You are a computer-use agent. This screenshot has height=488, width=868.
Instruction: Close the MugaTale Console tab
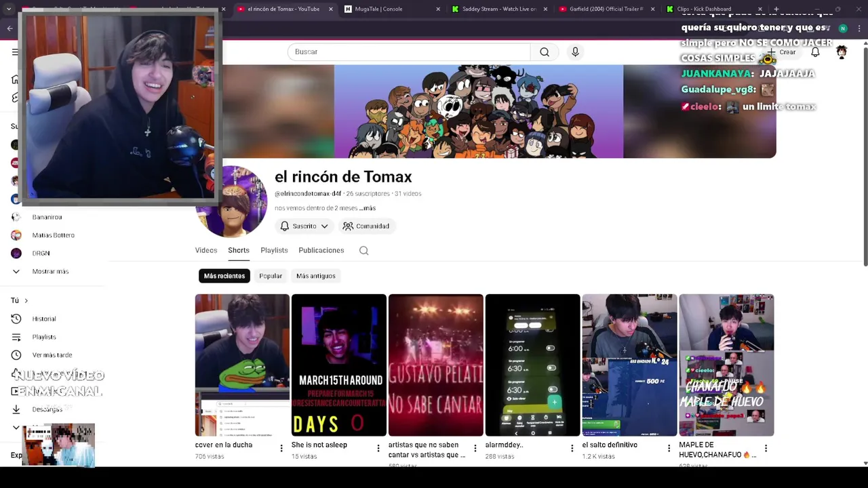(x=438, y=9)
